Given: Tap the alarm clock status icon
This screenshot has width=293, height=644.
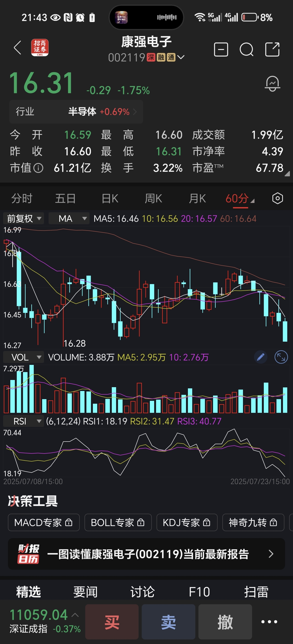Looking at the screenshot, I should pyautogui.click(x=80, y=17).
